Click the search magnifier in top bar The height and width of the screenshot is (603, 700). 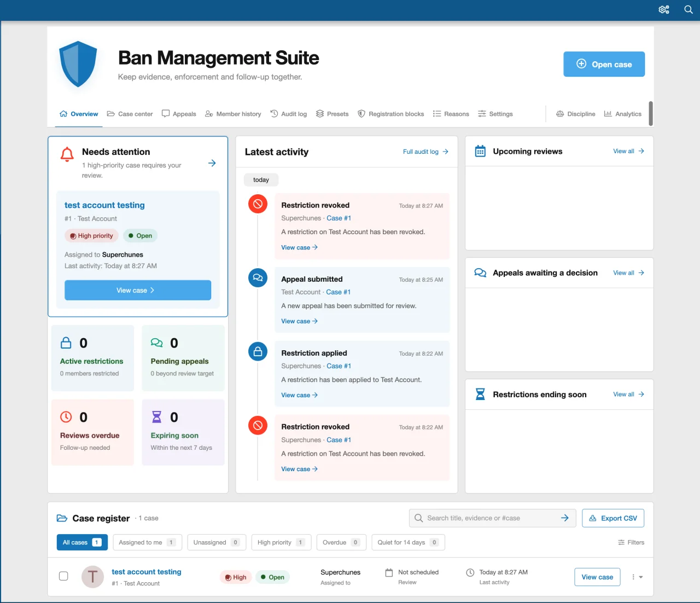689,9
